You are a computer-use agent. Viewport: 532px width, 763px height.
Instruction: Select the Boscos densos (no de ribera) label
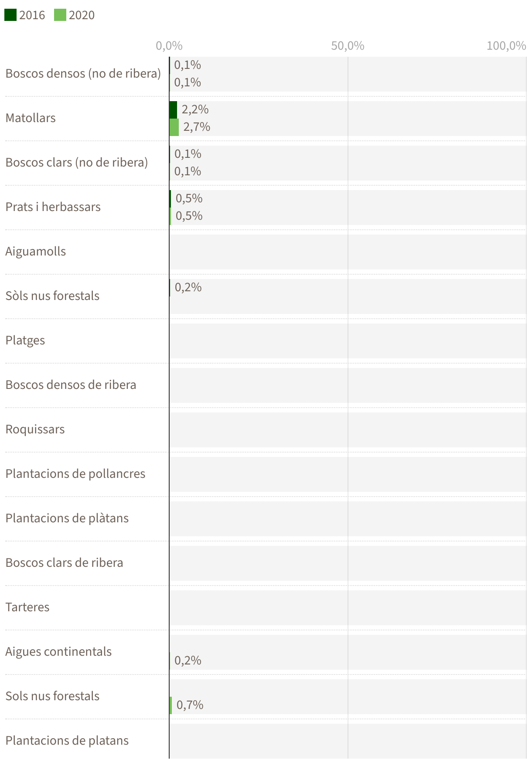click(x=83, y=74)
